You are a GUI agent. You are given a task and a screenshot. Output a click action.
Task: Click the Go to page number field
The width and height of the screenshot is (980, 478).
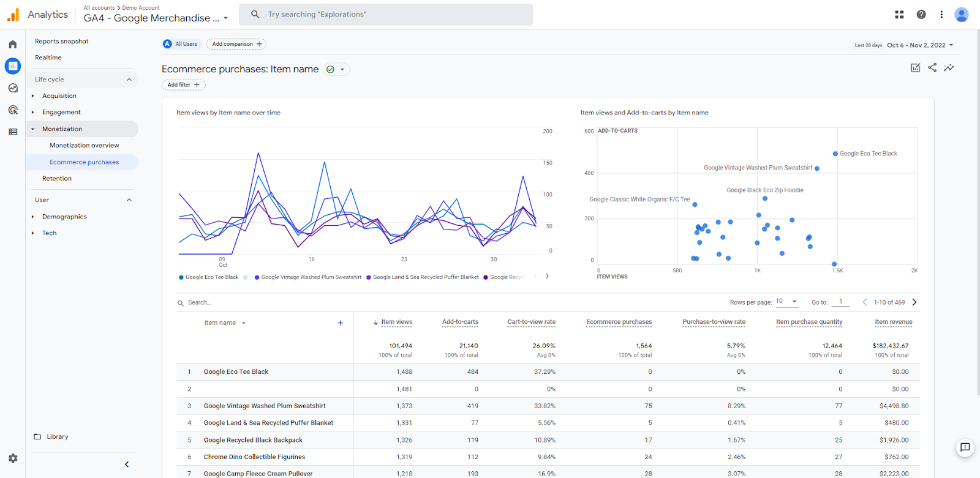841,302
